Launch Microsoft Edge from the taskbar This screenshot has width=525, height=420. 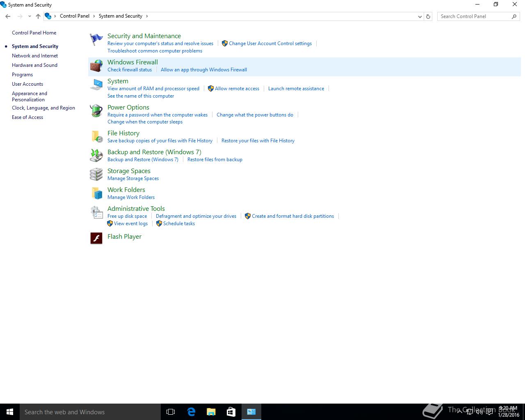191,412
